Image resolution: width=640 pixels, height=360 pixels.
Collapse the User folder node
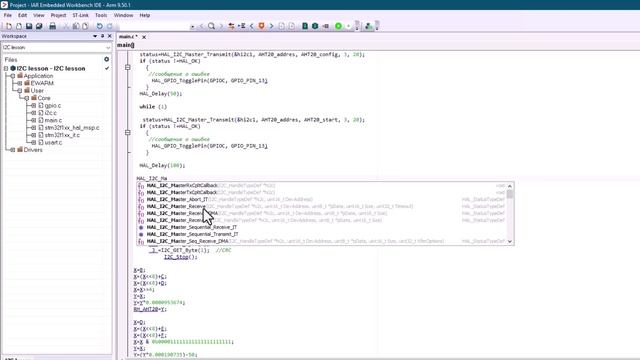[x=20, y=91]
